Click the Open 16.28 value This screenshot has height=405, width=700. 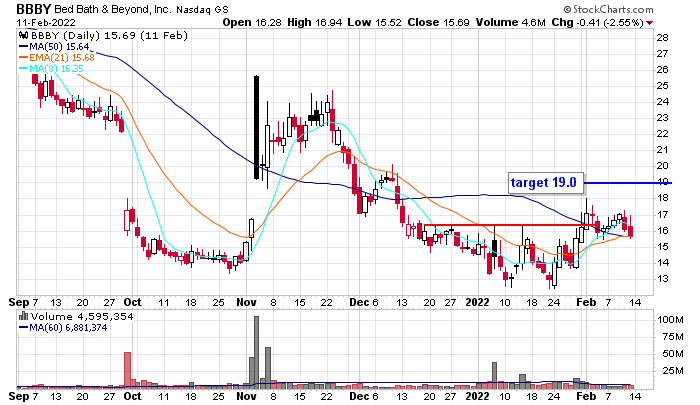tap(252, 22)
